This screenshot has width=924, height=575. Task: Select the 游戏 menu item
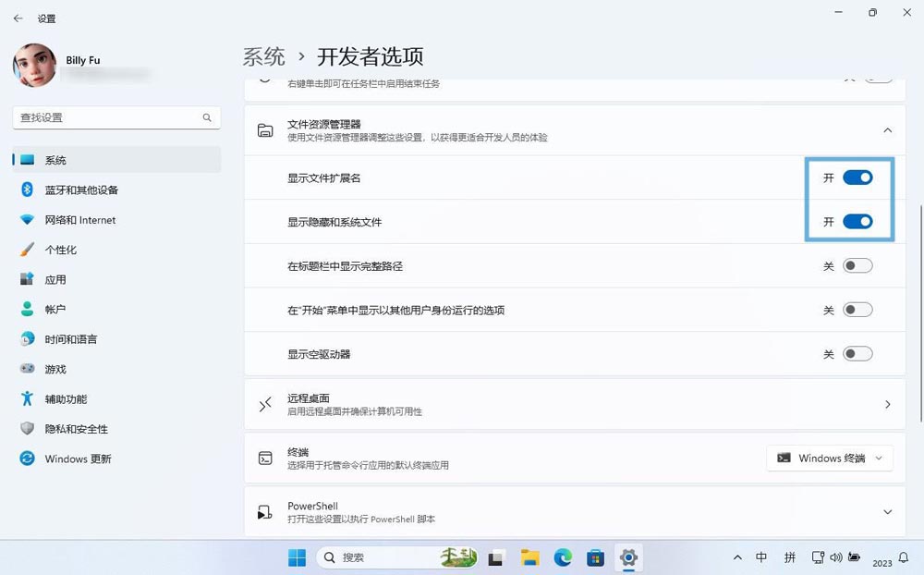55,369
